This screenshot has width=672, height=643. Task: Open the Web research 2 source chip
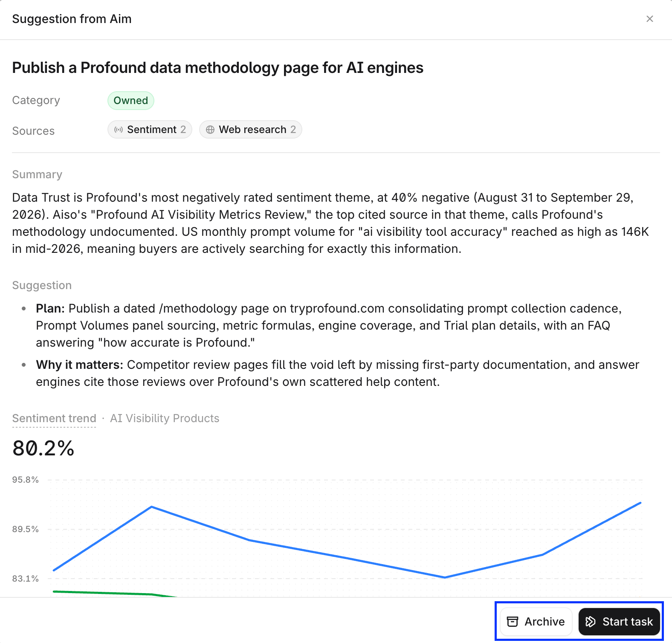point(251,130)
